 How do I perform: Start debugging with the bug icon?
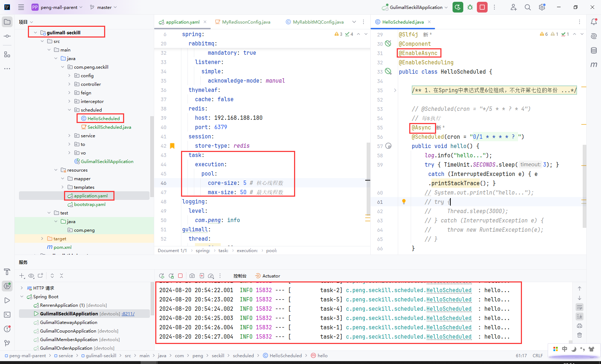coord(470,7)
